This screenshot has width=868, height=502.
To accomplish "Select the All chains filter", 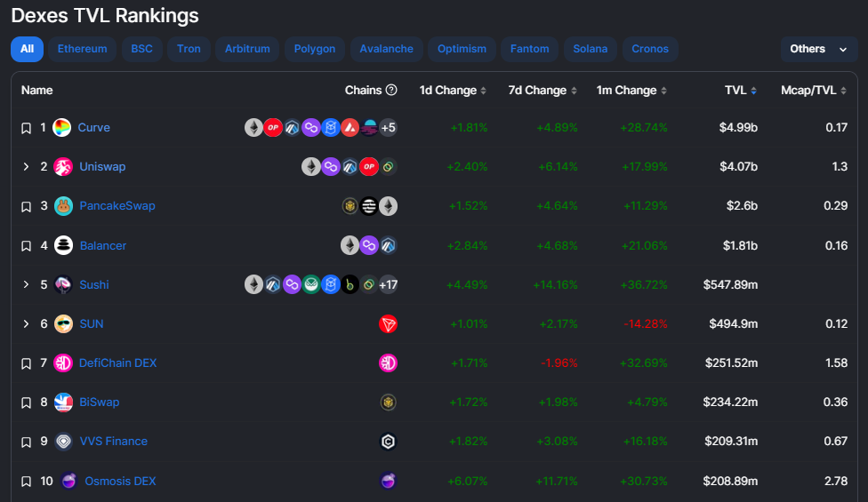I will tap(27, 49).
